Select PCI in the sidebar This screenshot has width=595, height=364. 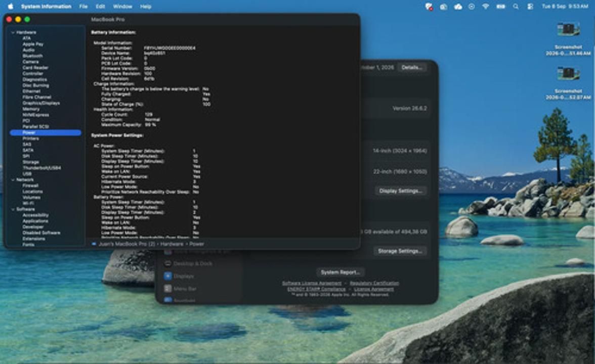[x=26, y=120]
